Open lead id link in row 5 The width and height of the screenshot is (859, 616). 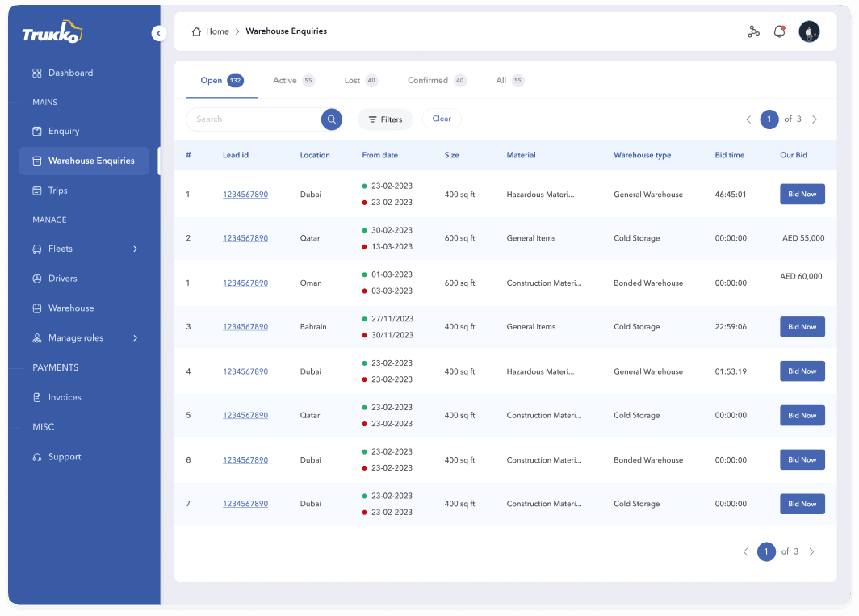click(245, 416)
